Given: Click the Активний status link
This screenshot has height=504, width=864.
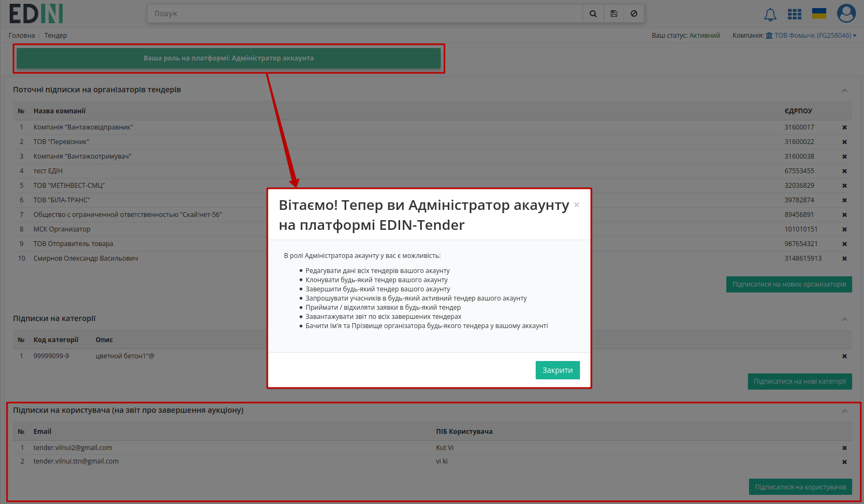Looking at the screenshot, I should (x=705, y=36).
